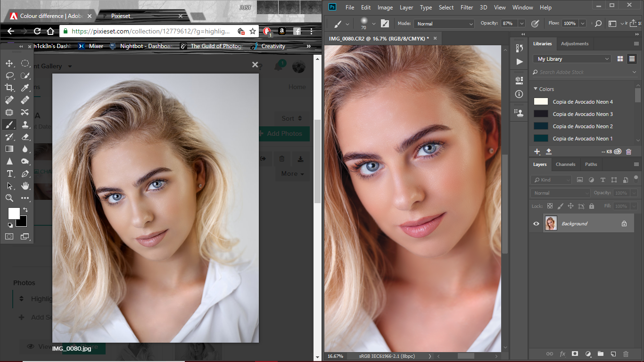Select the Clone Stamp tool

[x=25, y=124]
